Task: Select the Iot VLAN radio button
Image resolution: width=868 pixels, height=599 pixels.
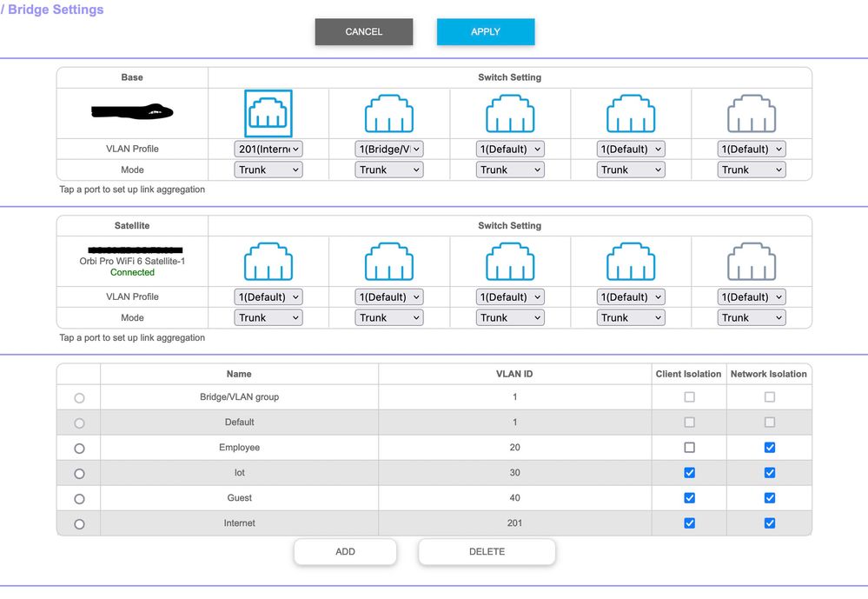Action: 79,473
